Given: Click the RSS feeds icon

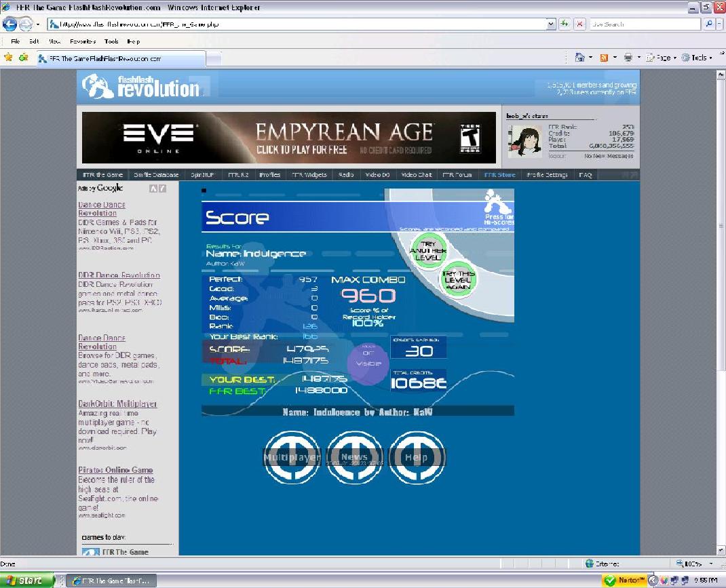Looking at the screenshot, I should (x=604, y=58).
